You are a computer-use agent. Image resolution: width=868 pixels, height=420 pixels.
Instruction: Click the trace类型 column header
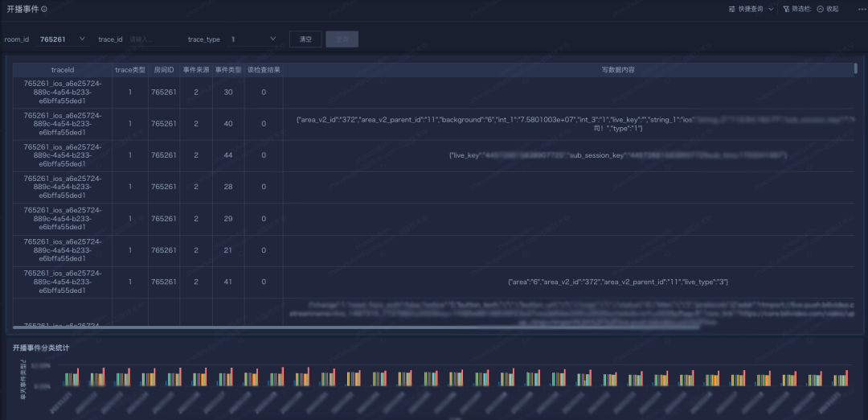[130, 70]
